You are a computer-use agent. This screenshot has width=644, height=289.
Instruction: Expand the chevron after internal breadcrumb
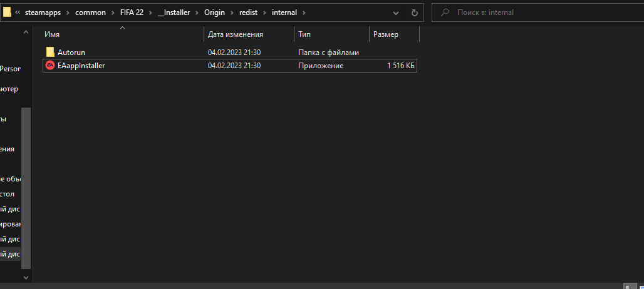304,13
